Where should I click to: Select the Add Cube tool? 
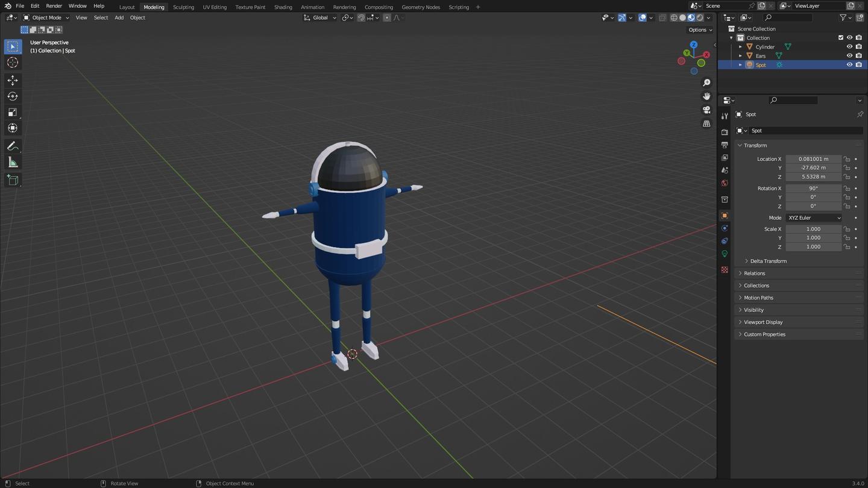(x=13, y=180)
